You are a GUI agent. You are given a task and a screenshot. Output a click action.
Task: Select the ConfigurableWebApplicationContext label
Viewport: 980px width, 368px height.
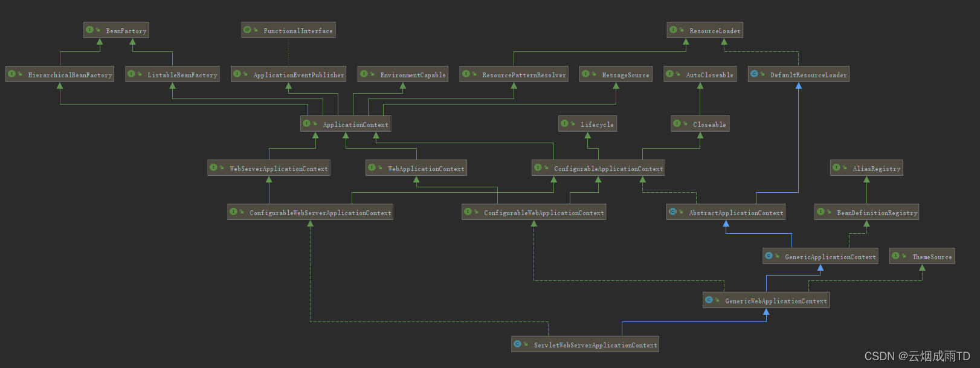(544, 213)
